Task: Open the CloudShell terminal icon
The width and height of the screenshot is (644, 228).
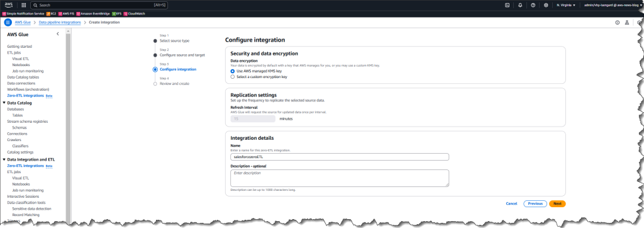Action: click(508, 5)
